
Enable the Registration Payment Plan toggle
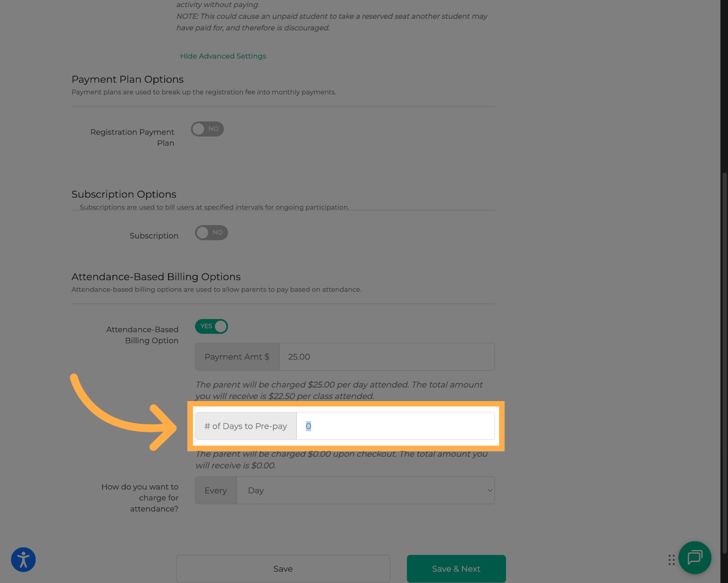[x=207, y=129]
